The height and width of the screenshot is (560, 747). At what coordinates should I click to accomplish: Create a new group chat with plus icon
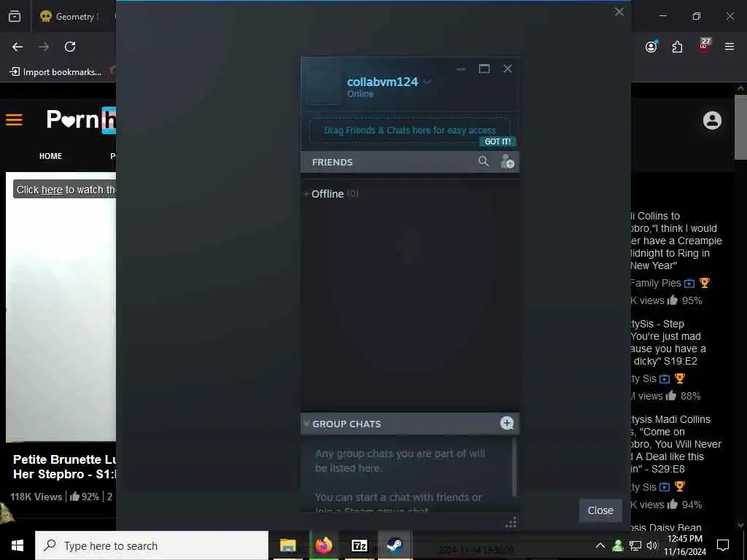coord(507,423)
